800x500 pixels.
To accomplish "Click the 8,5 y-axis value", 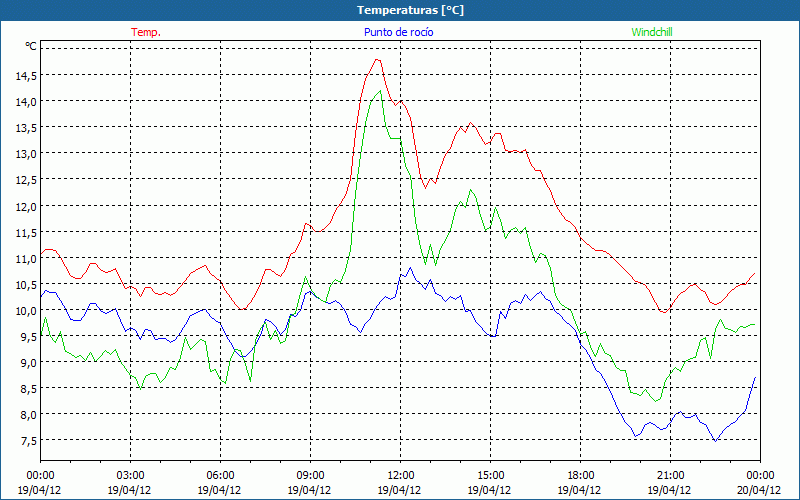I will pos(28,388).
